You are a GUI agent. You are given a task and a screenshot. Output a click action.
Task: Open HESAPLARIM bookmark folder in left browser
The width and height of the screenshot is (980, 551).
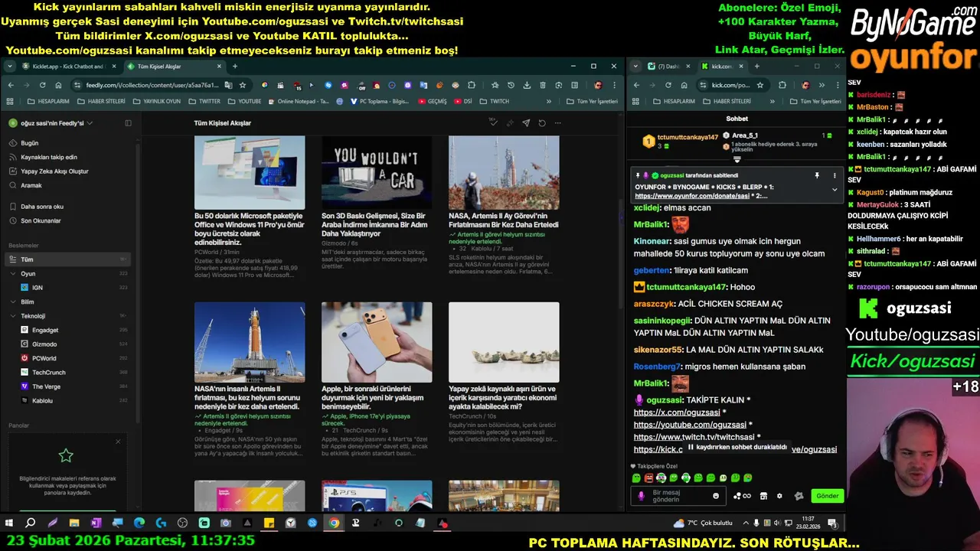pyautogui.click(x=48, y=101)
